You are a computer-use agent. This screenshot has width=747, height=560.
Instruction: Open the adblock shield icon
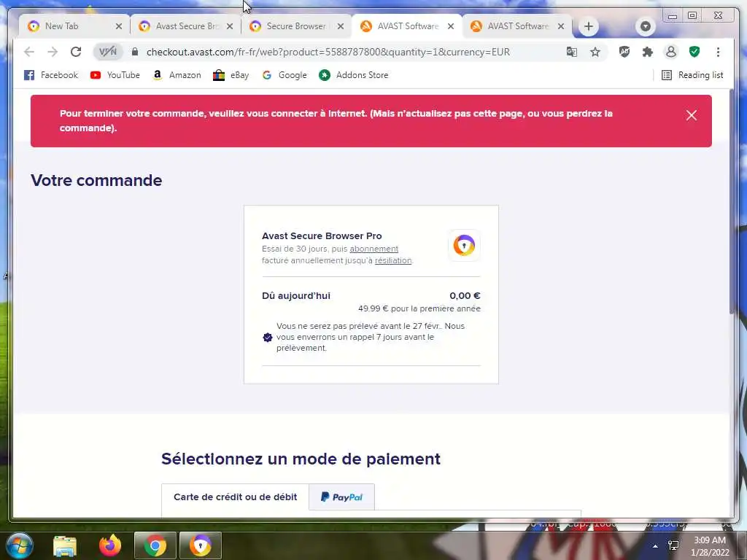pyautogui.click(x=624, y=52)
